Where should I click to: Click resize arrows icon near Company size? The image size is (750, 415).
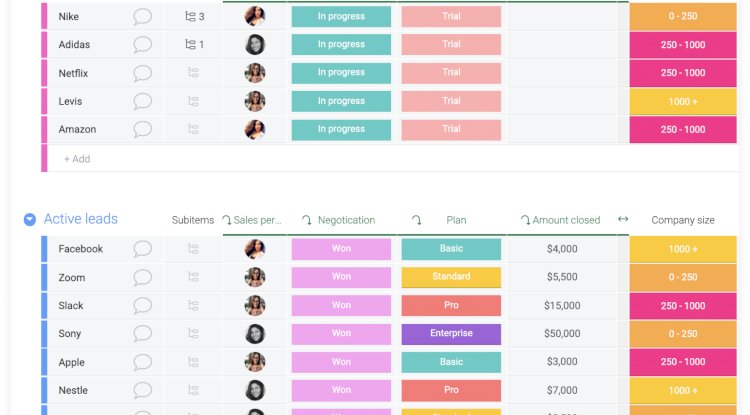(x=623, y=220)
